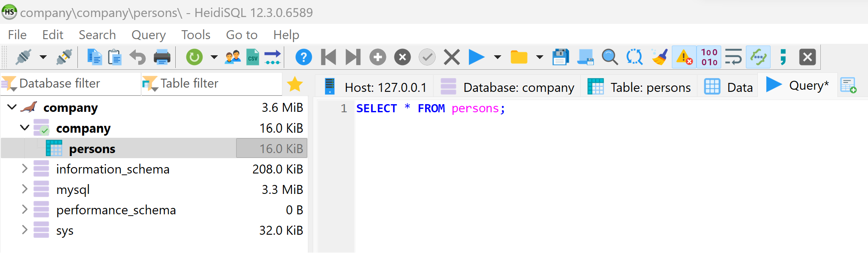Click the disconnect from server icon
The width and height of the screenshot is (868, 253).
point(64,57)
